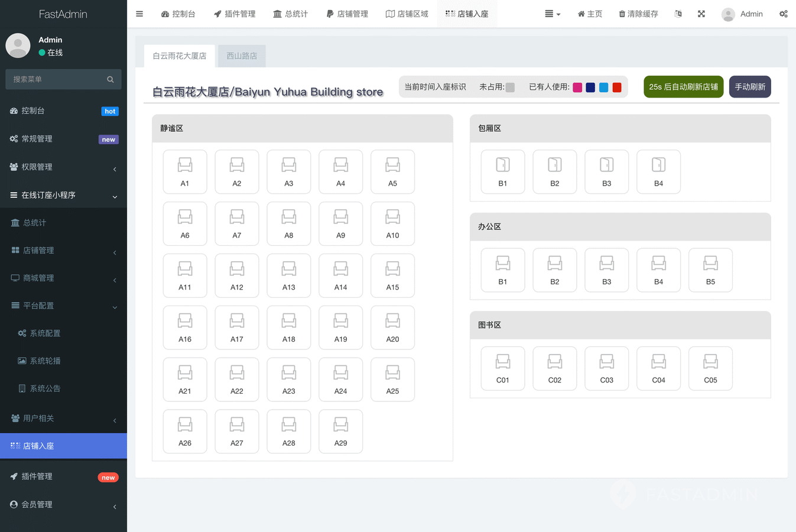Image resolution: width=796 pixels, height=532 pixels.
Task: Open the settings gears icon at top right
Action: tap(783, 14)
